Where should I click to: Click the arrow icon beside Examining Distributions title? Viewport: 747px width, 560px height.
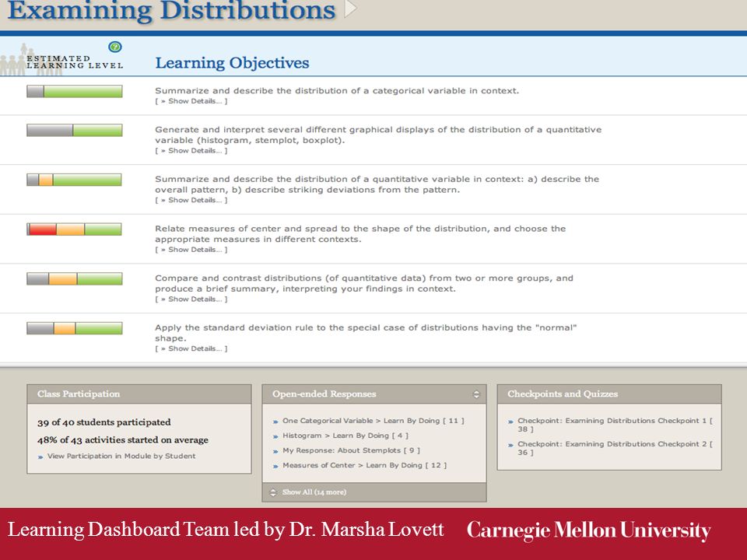point(350,8)
